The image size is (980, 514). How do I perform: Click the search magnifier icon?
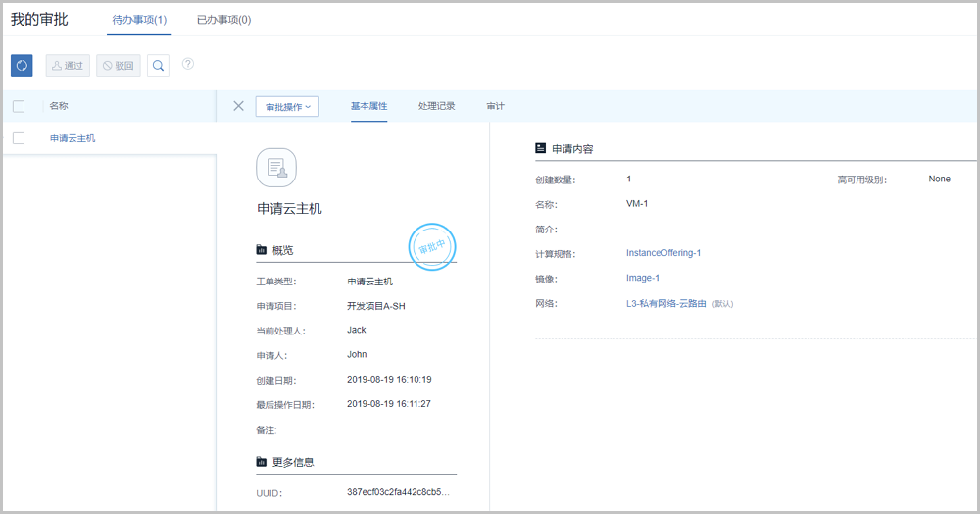point(158,65)
